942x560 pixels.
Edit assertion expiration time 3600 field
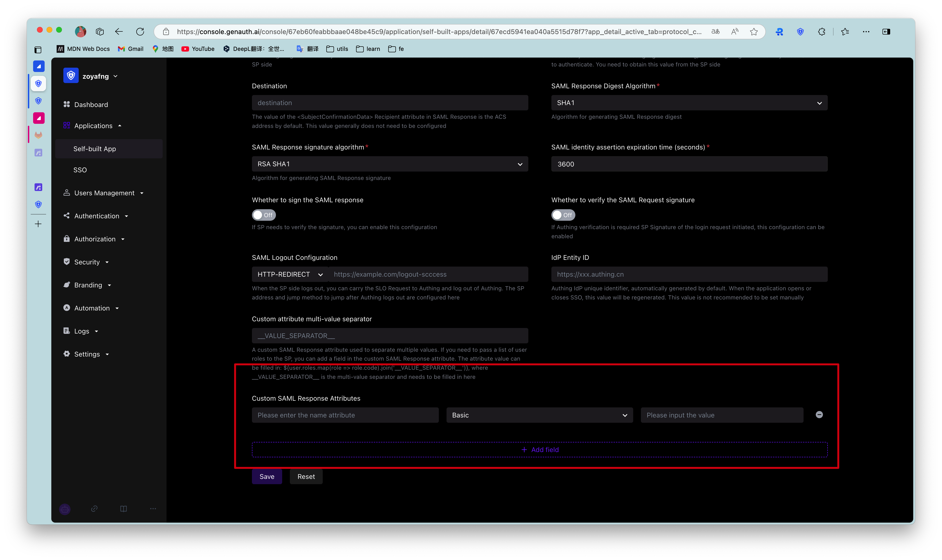click(x=689, y=164)
